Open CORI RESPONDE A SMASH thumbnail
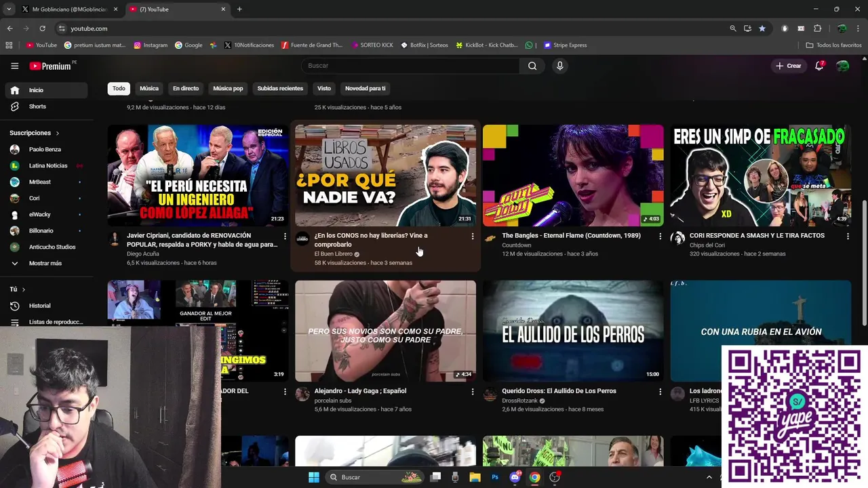The image size is (868, 488). [760, 175]
